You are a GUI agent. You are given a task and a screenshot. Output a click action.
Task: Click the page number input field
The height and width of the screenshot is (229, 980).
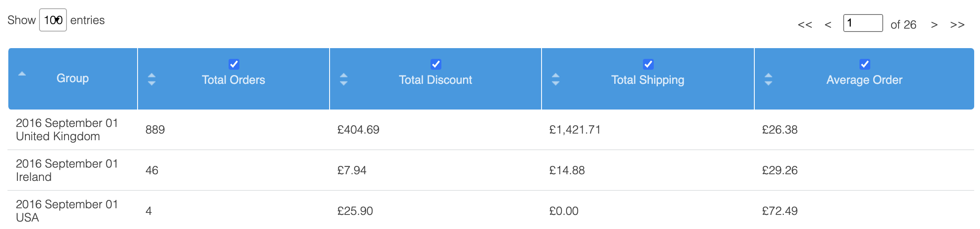[863, 23]
